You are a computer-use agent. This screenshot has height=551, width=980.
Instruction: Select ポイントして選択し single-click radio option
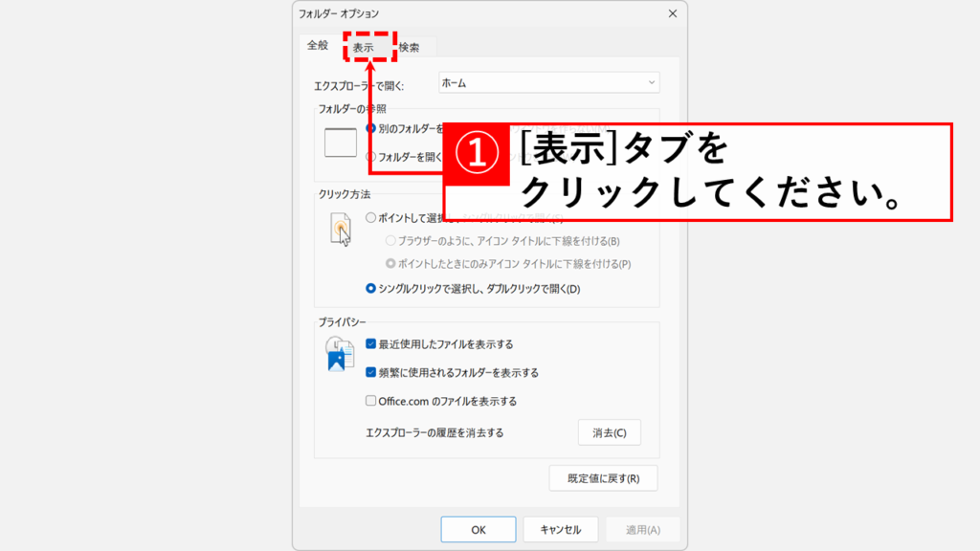click(x=370, y=217)
